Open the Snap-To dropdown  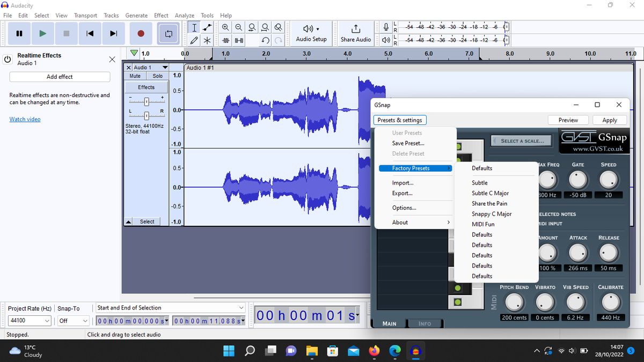pos(73,320)
